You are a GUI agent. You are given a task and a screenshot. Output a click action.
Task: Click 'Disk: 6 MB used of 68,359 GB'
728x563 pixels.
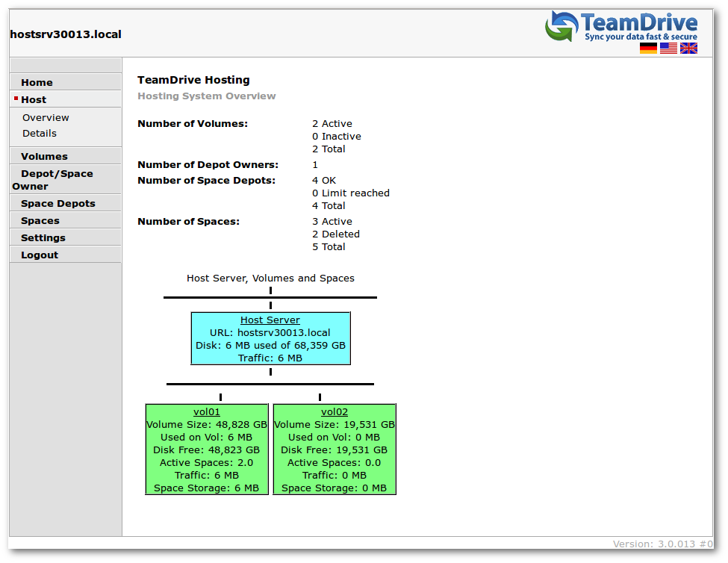271,346
